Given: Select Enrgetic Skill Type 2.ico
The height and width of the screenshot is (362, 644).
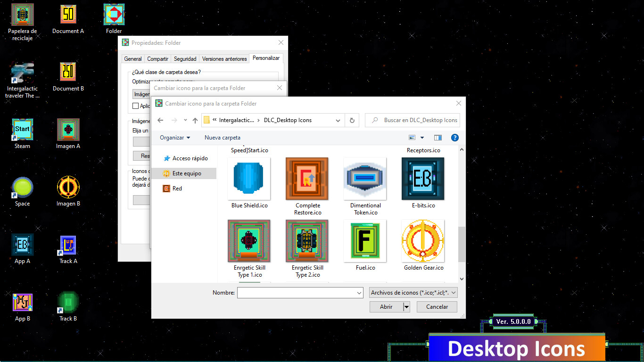Looking at the screenshot, I should (307, 241).
